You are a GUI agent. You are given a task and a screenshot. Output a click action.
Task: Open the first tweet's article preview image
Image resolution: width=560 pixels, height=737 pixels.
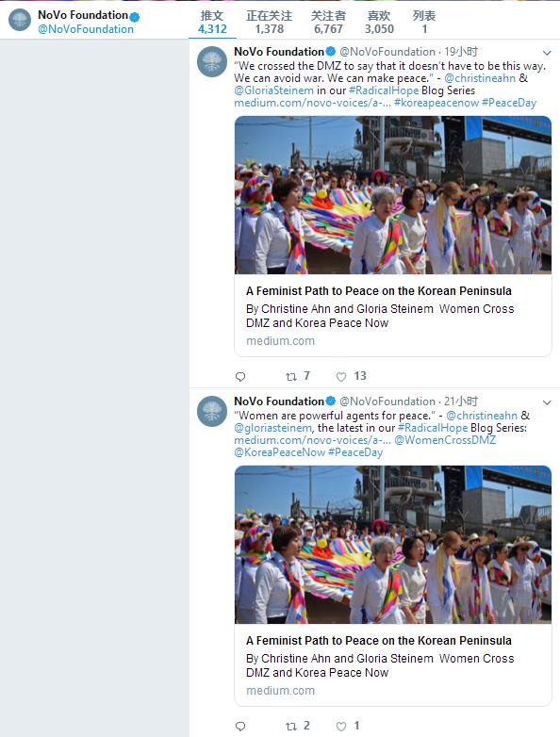pos(393,195)
